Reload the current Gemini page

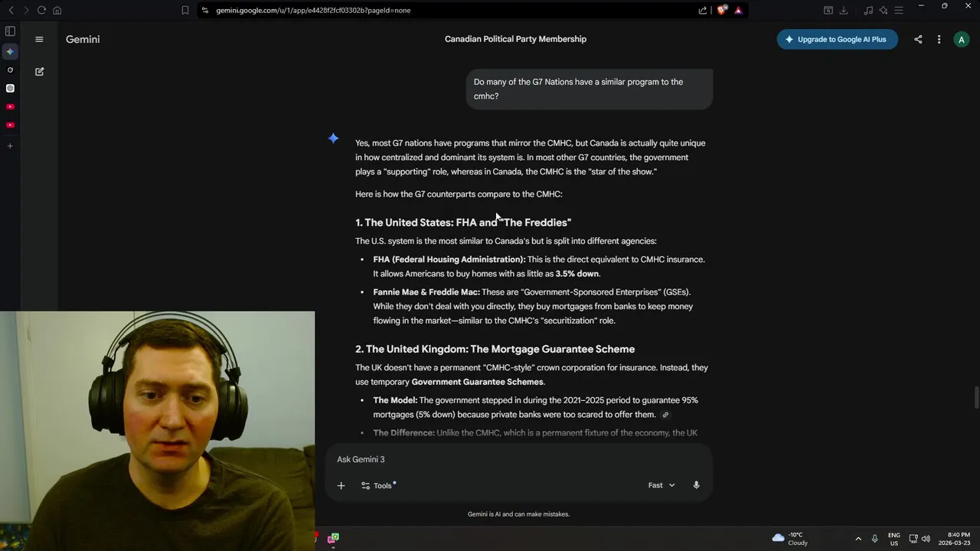click(x=41, y=10)
